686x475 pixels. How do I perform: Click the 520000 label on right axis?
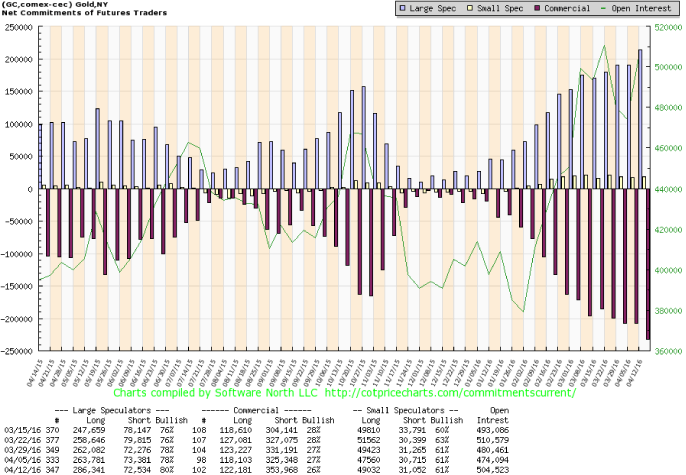[x=668, y=27]
